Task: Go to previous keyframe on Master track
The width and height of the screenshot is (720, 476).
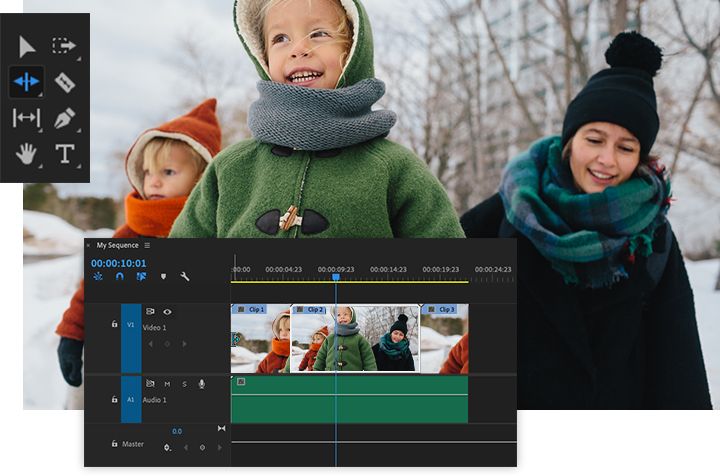Action: (186, 448)
